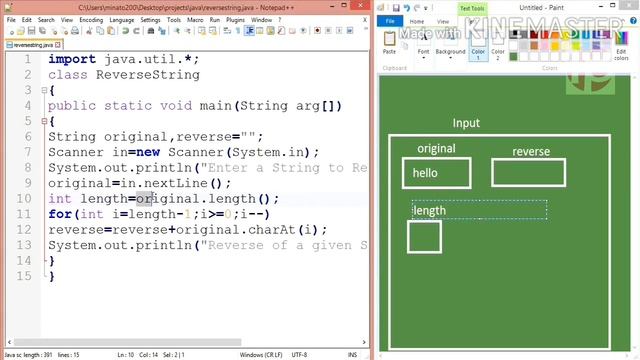Click the Redo arrow in Notepad++ toolbar
This screenshot has width=640, height=360.
(137, 31)
